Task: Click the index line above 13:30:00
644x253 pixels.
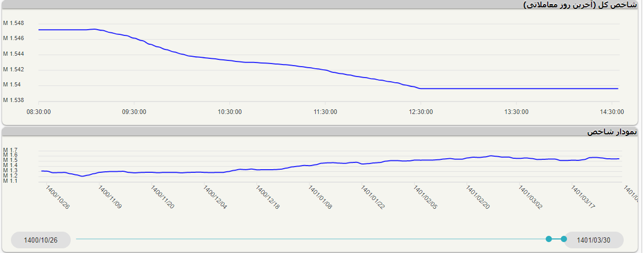Action: coord(517,88)
